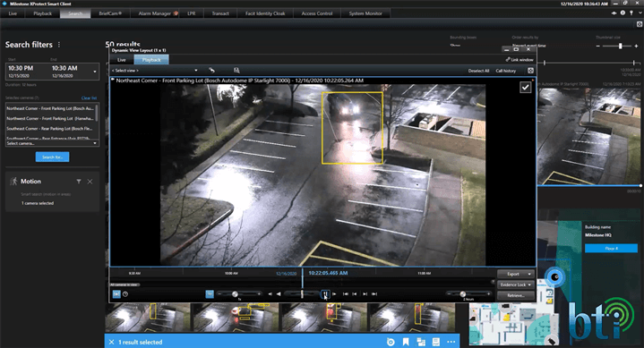Step to previous frame
644x348 pixels.
click(x=270, y=293)
